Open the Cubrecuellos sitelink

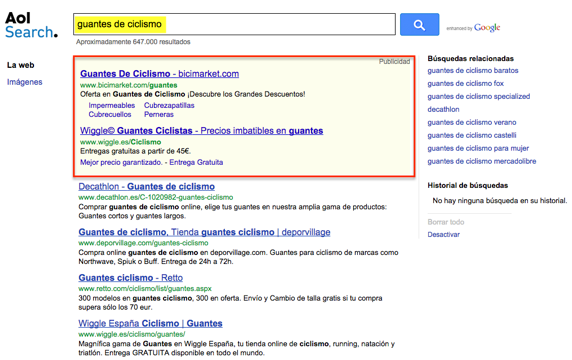coord(110,115)
